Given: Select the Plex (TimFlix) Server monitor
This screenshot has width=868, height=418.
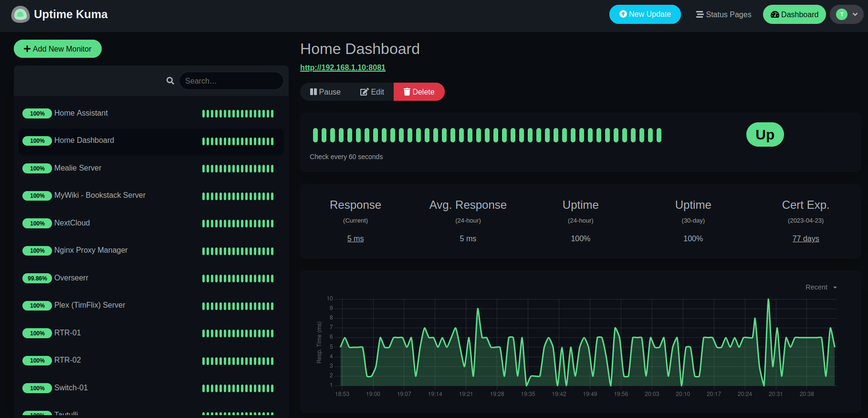Looking at the screenshot, I should tap(151, 306).
